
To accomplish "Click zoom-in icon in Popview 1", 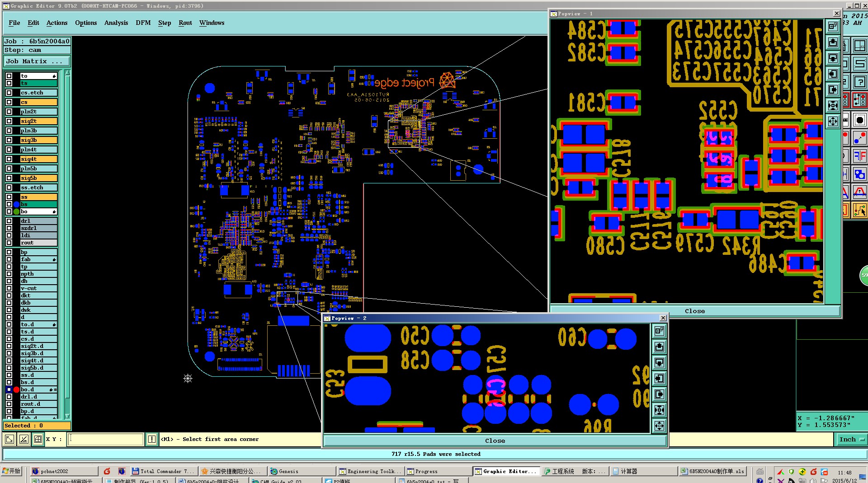I will (x=833, y=106).
